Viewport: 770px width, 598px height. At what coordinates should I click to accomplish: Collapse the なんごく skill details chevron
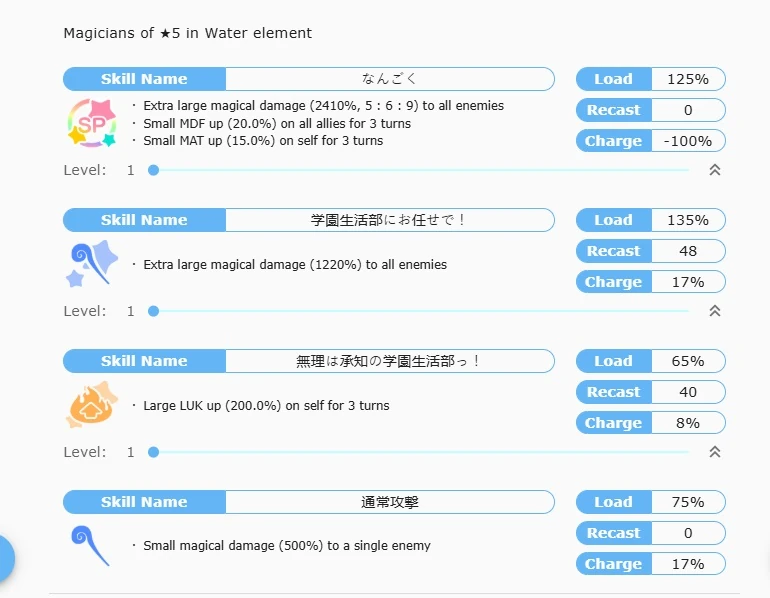pos(715,170)
